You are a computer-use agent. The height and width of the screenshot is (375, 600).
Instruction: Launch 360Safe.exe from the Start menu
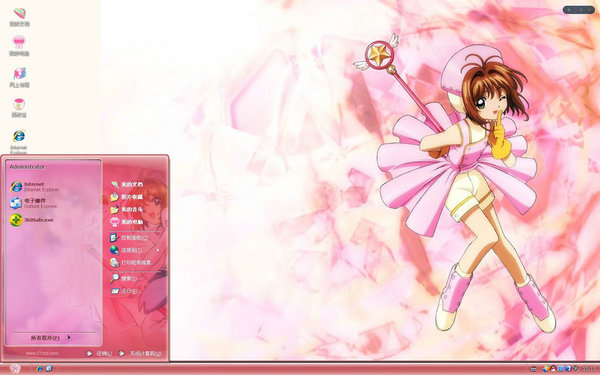coord(32,220)
